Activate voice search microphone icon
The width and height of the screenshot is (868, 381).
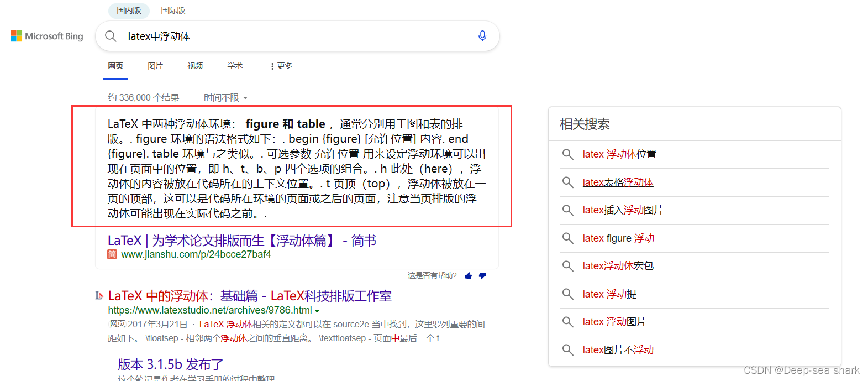click(482, 36)
